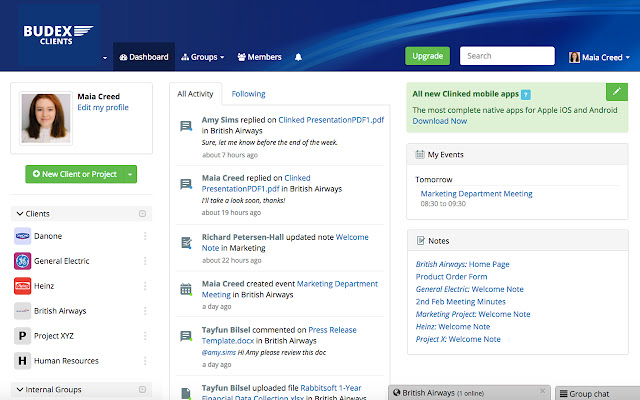
Task: Click New Client or Project button
Action: [74, 174]
